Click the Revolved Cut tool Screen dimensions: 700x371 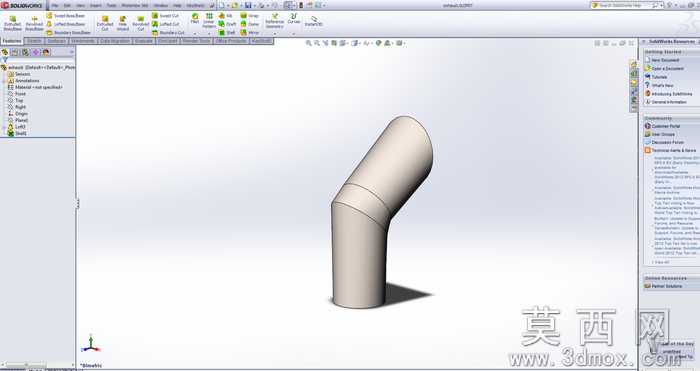[141, 23]
